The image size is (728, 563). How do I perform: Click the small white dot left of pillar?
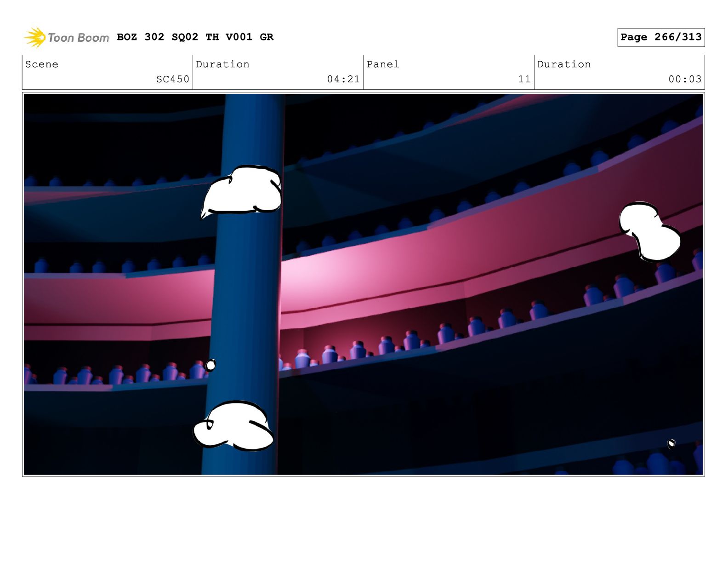[210, 365]
